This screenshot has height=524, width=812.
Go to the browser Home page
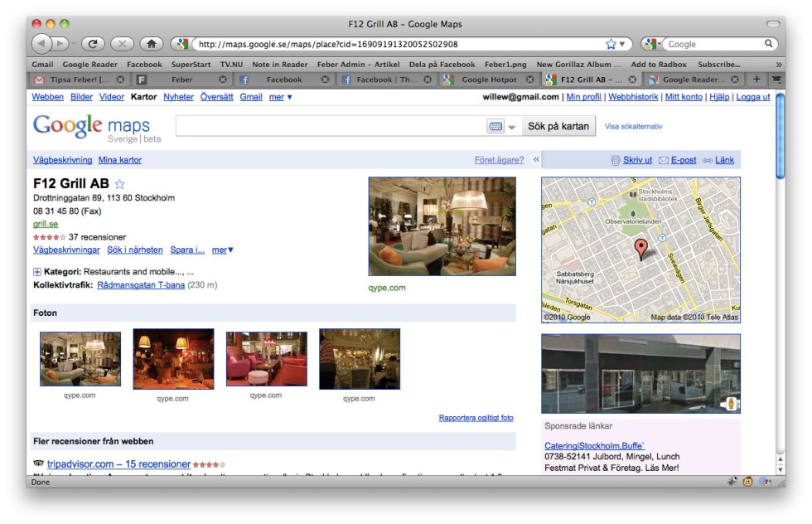[152, 44]
